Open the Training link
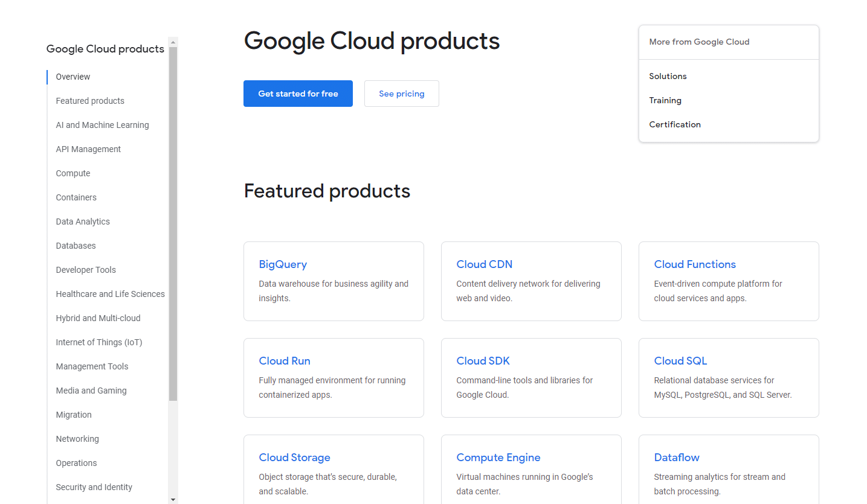Image resolution: width=867 pixels, height=504 pixels. pyautogui.click(x=665, y=100)
